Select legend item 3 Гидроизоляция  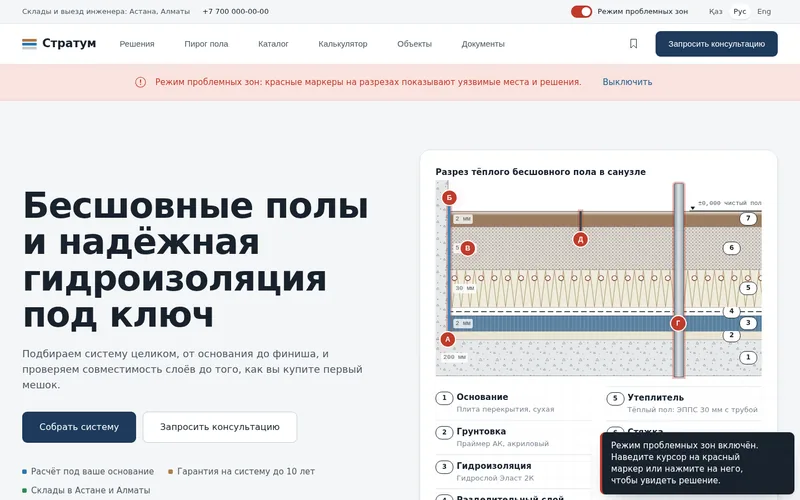tap(513, 471)
